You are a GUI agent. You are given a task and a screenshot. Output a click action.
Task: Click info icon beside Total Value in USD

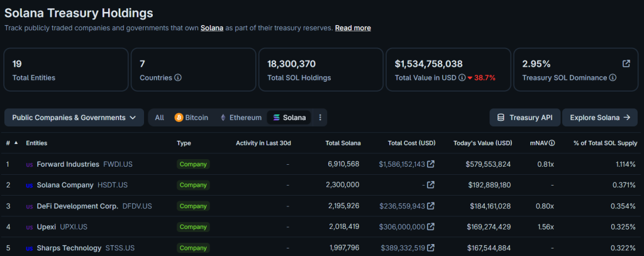click(x=462, y=78)
